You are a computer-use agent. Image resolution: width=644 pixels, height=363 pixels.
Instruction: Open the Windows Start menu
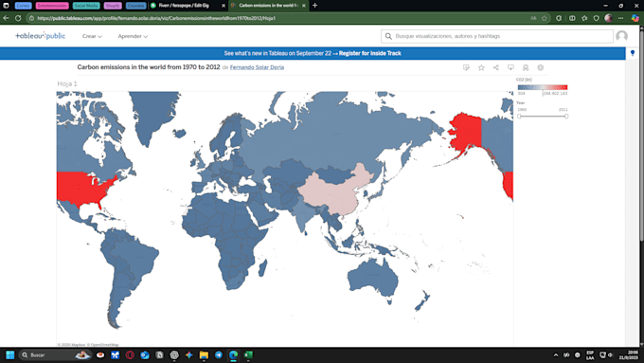pyautogui.click(x=9, y=354)
